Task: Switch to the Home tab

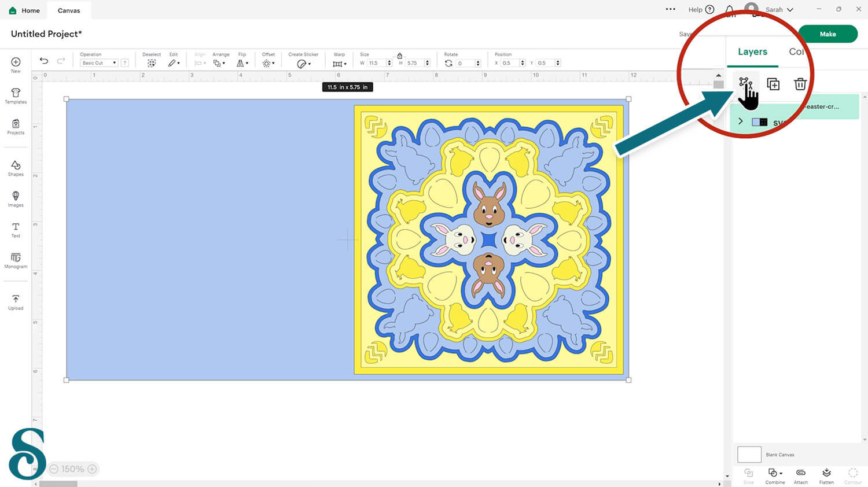Action: pyautogui.click(x=25, y=10)
